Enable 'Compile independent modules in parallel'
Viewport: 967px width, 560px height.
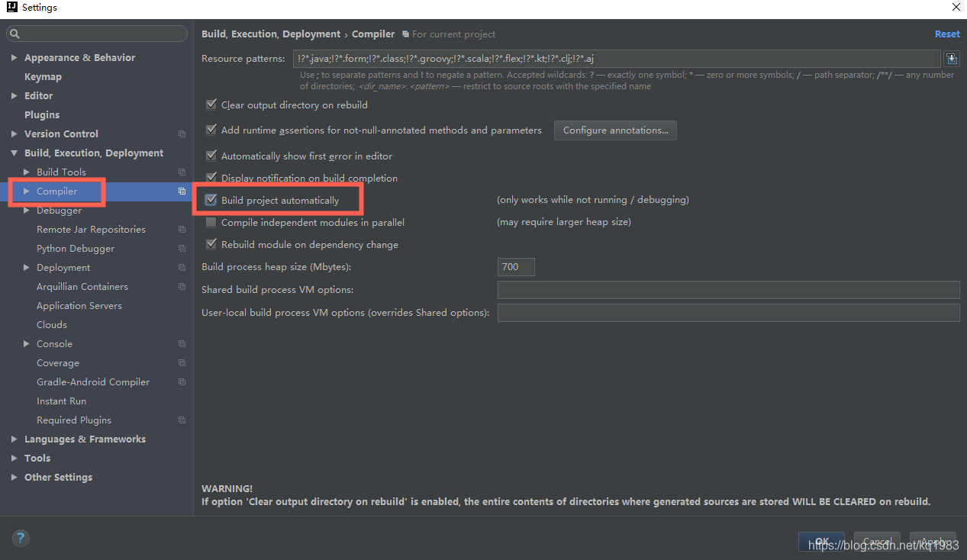(211, 222)
